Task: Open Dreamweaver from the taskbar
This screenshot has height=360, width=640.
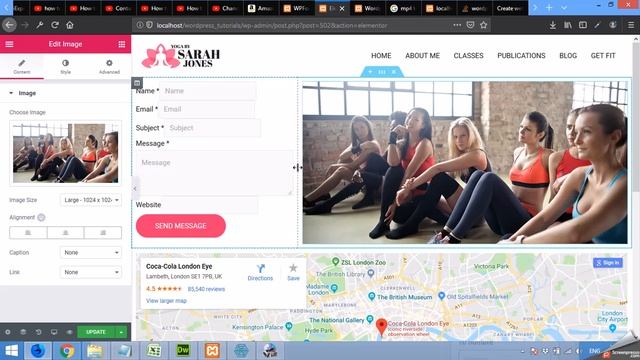Action: [x=183, y=351]
